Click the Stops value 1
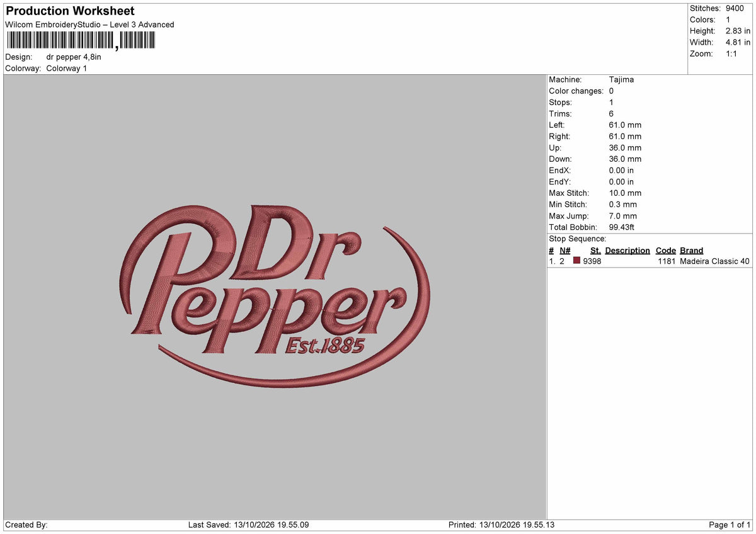Screen dimensions: 756x534 pyautogui.click(x=611, y=102)
